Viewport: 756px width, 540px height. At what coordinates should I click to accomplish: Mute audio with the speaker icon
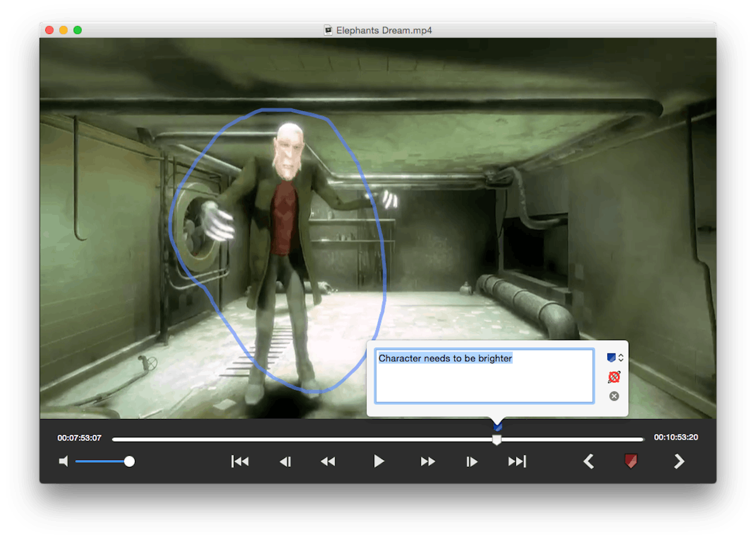[x=63, y=462]
